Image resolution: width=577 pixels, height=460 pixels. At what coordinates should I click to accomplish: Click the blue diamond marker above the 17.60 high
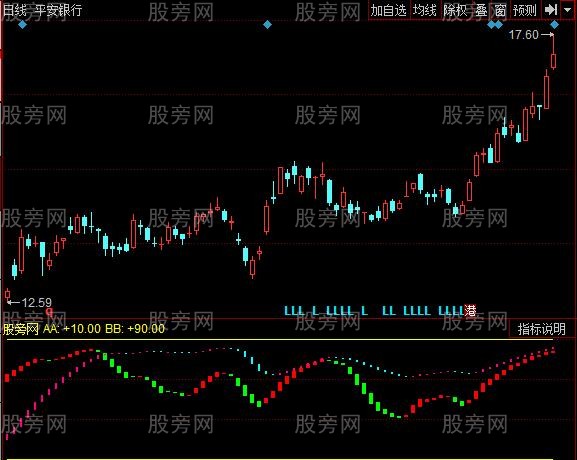tap(554, 25)
